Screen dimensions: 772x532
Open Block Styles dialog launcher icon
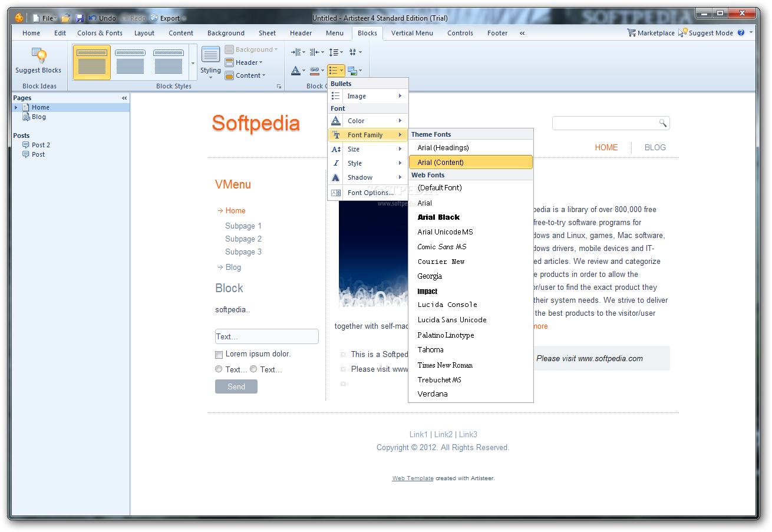[x=279, y=87]
